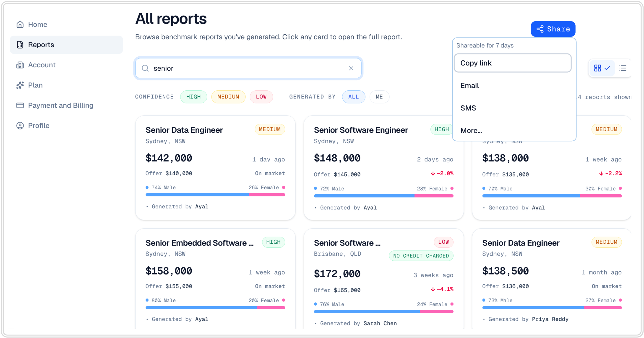The image size is (644, 338).
Task: Choose Copy link from share menu
Action: pyautogui.click(x=513, y=63)
